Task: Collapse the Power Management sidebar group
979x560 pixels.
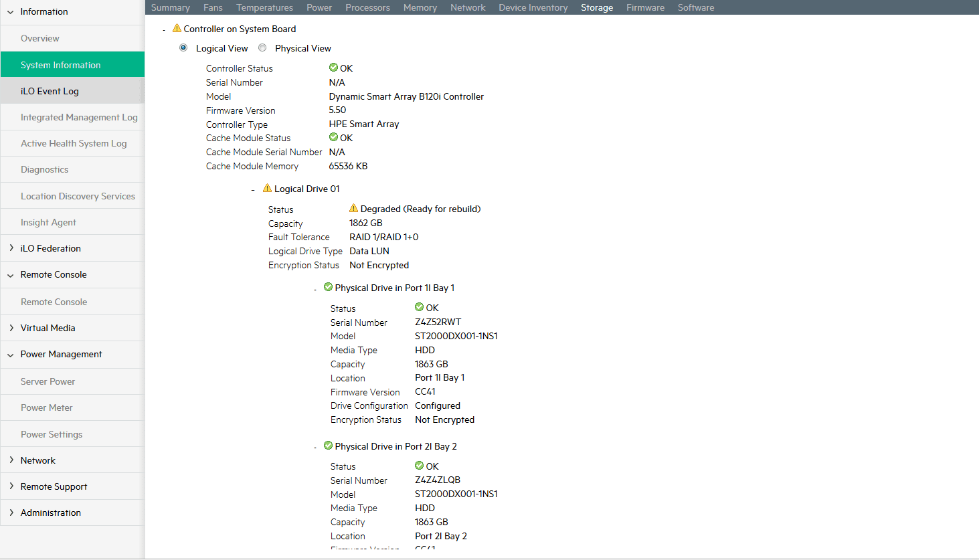Action: pos(11,355)
